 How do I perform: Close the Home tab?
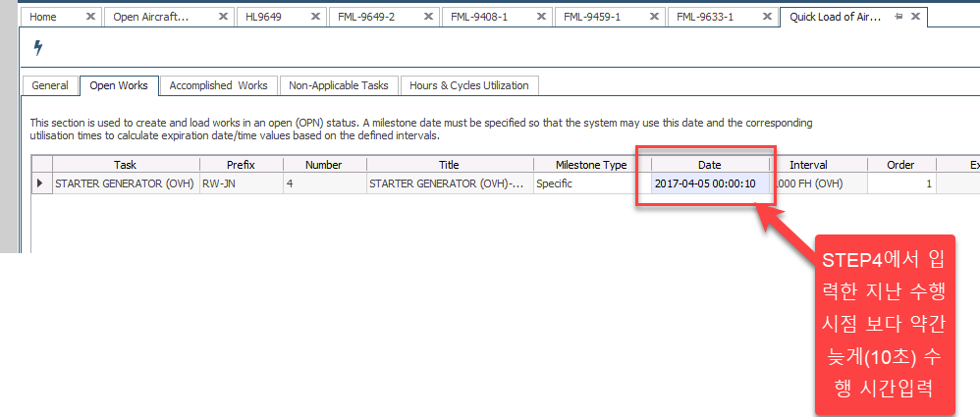pyautogui.click(x=90, y=17)
